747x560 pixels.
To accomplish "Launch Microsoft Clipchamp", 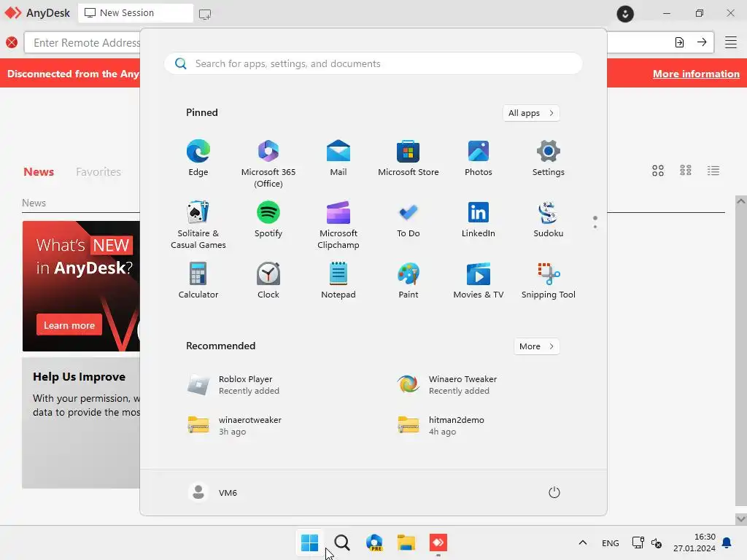I will coord(338,225).
